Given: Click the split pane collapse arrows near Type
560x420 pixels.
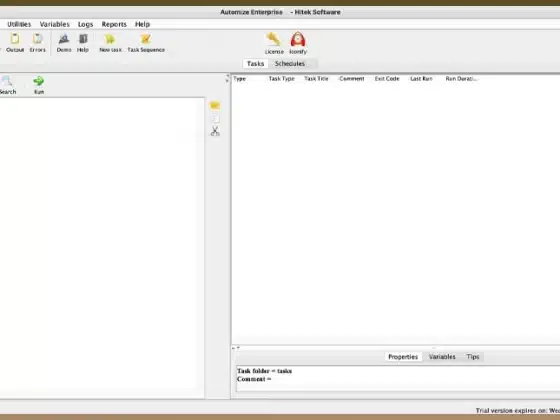Looking at the screenshot, I should [227, 78].
